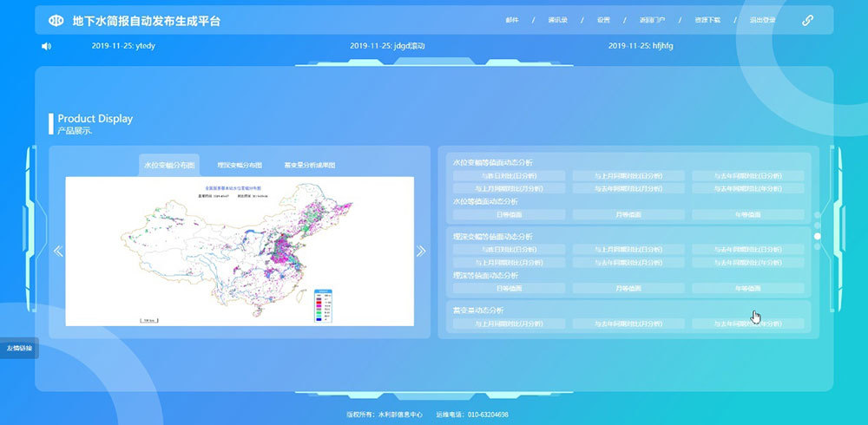The height and width of the screenshot is (425, 868).
Task: Open the '2019-11-25: jdgd滚动' announcement
Action: (x=387, y=46)
